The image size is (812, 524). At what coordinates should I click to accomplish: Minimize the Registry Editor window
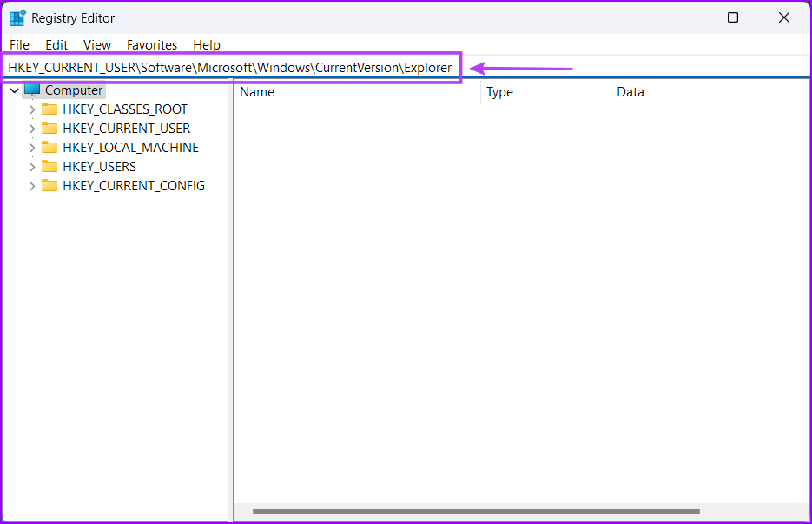click(683, 17)
